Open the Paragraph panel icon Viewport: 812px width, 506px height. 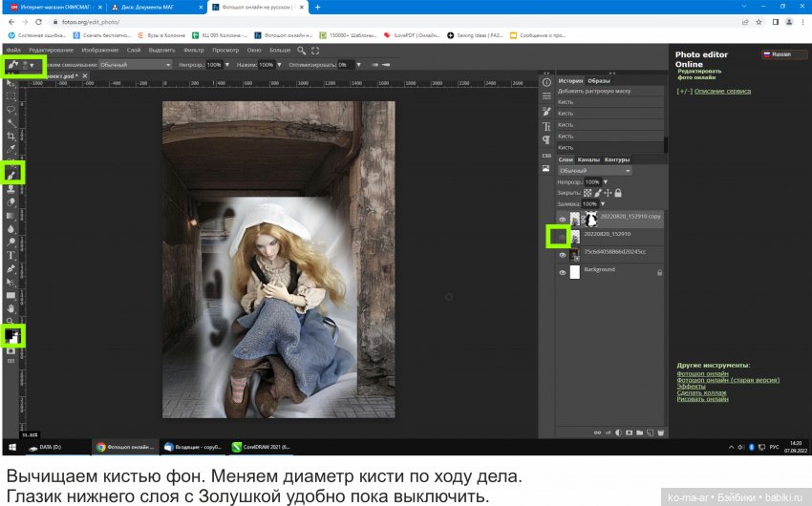546,139
